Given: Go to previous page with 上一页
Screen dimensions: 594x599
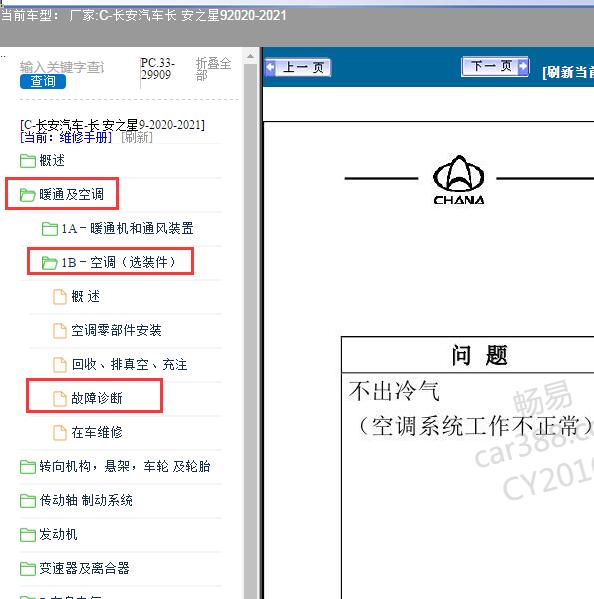Looking at the screenshot, I should click(298, 68).
